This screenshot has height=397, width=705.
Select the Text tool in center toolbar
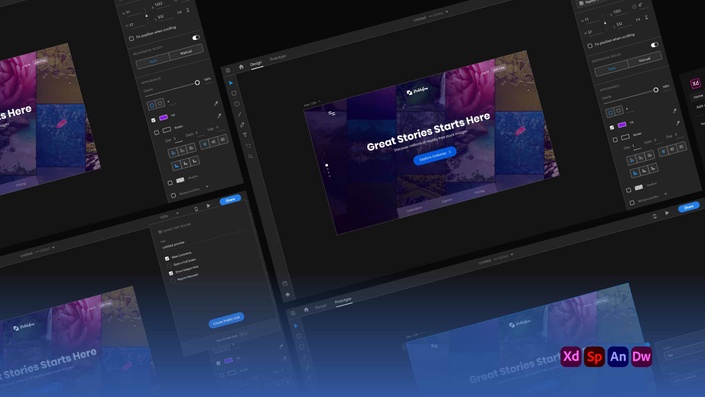pyautogui.click(x=245, y=135)
